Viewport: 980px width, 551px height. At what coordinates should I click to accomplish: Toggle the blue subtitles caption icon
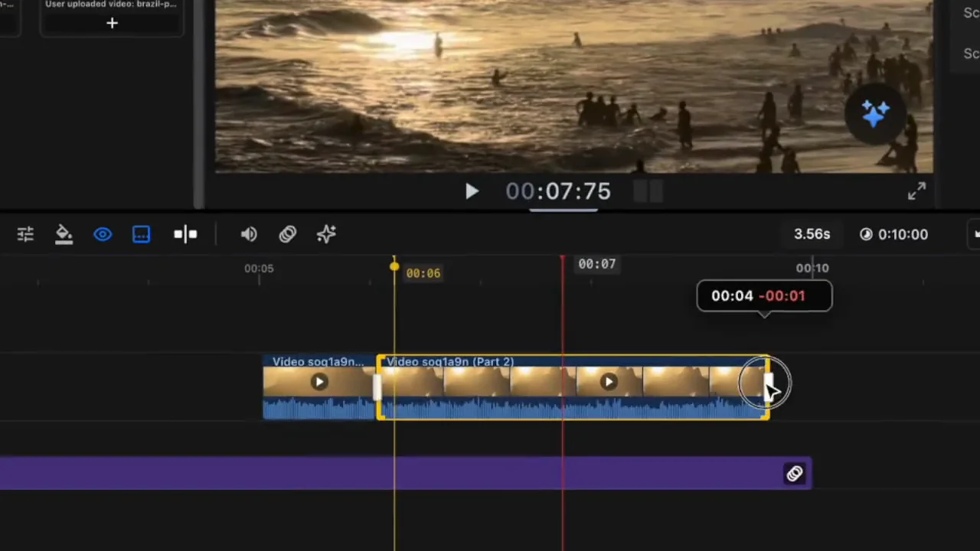(142, 234)
